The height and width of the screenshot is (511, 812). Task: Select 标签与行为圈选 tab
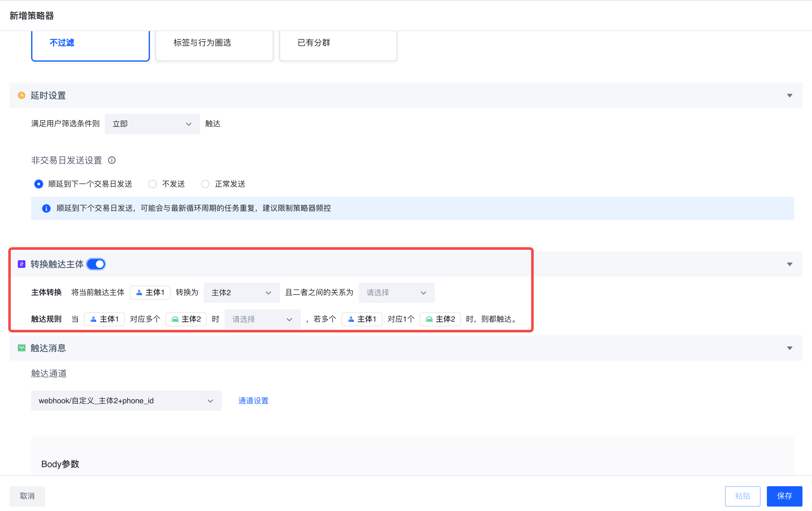click(213, 42)
